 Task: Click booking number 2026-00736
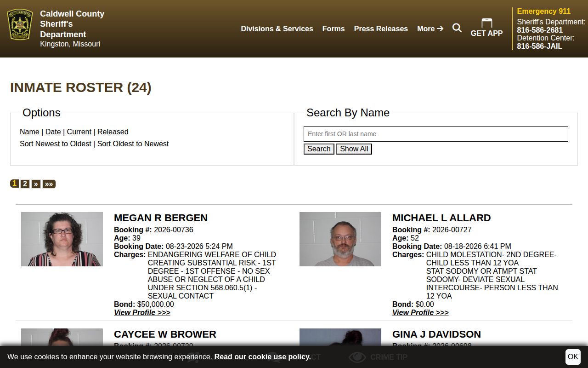pyautogui.click(x=174, y=230)
